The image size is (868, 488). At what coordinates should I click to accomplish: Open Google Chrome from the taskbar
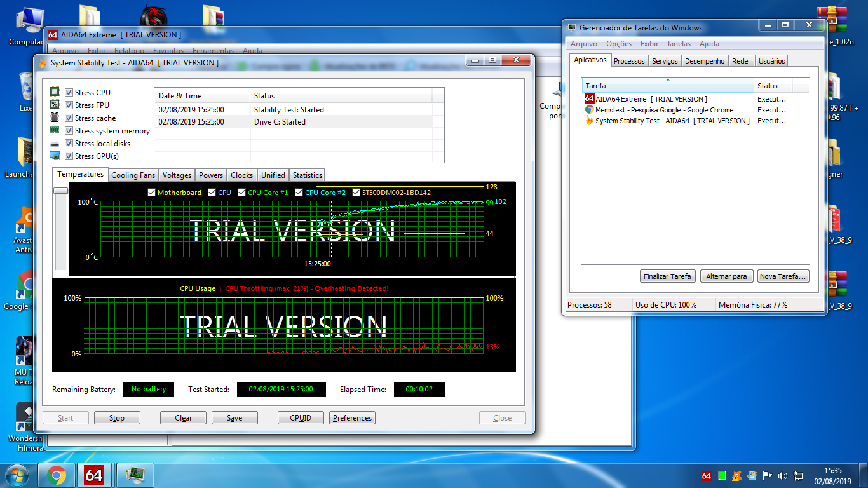pos(56,475)
